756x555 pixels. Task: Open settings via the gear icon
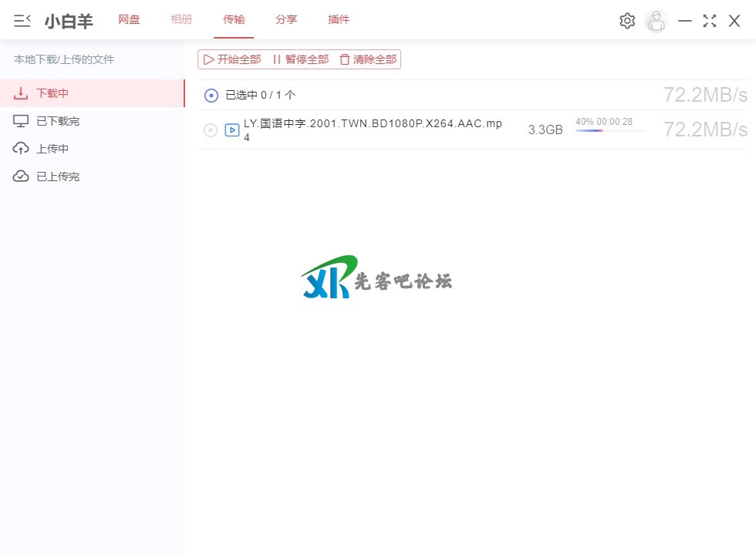pos(627,21)
